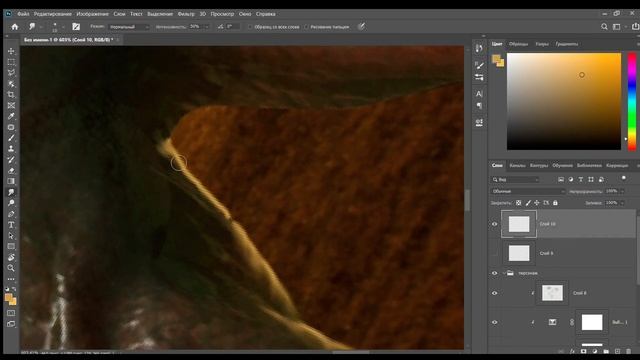Select the Hand tool

pos(11,257)
